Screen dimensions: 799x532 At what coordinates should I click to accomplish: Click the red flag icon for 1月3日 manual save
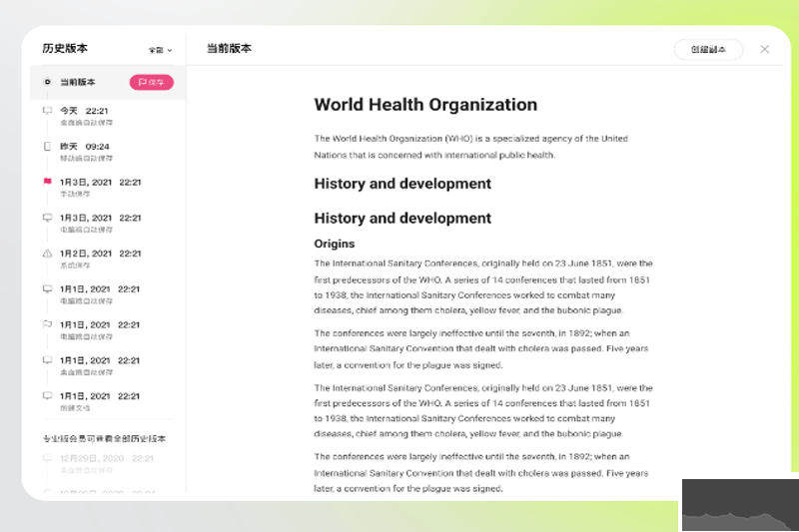[x=47, y=182]
